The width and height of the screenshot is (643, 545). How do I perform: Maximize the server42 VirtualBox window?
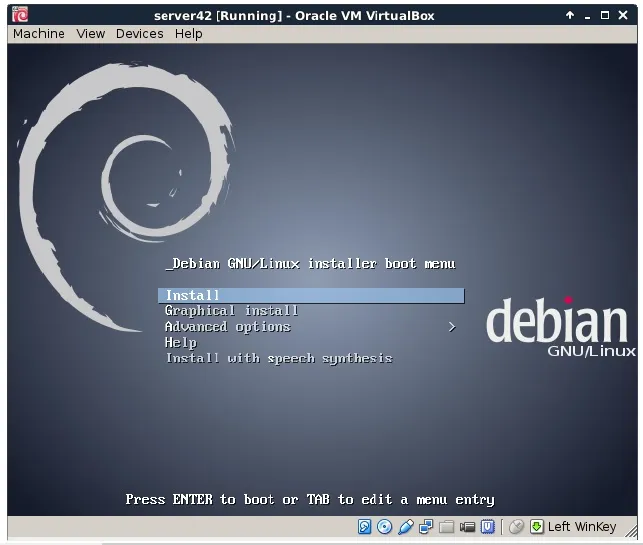click(605, 15)
